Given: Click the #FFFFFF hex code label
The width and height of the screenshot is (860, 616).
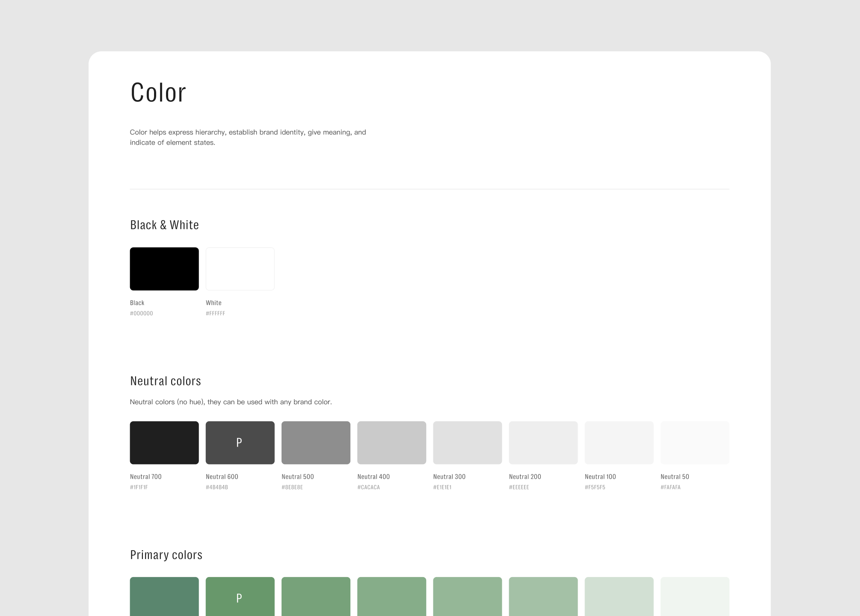Looking at the screenshot, I should click(215, 314).
